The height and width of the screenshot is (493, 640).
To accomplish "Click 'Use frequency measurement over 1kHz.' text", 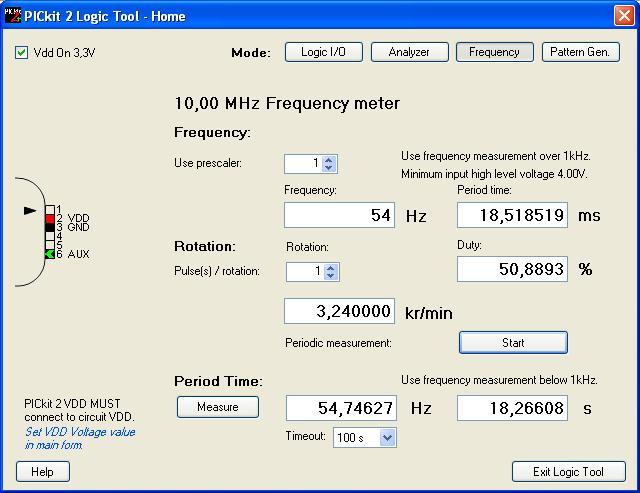I will click(x=496, y=156).
